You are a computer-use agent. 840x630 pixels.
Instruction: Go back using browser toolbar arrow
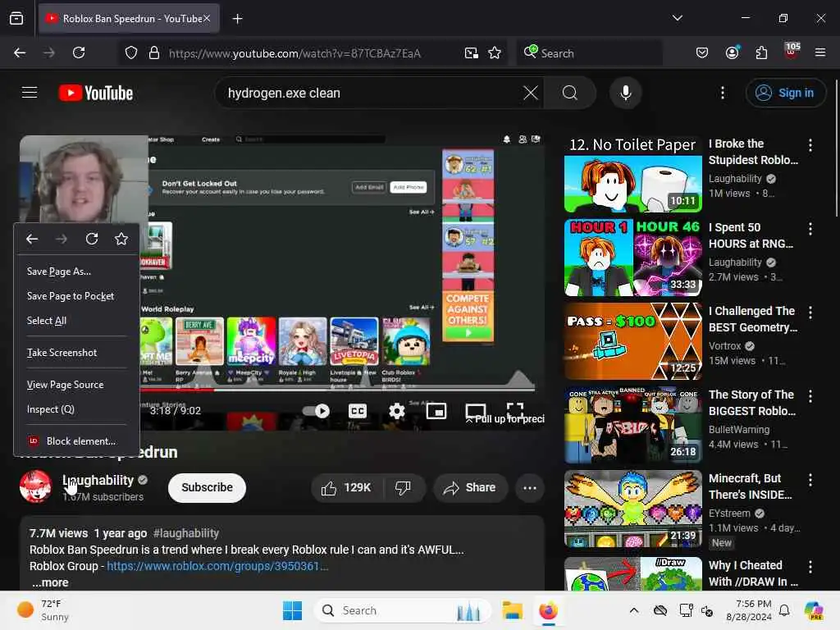20,52
